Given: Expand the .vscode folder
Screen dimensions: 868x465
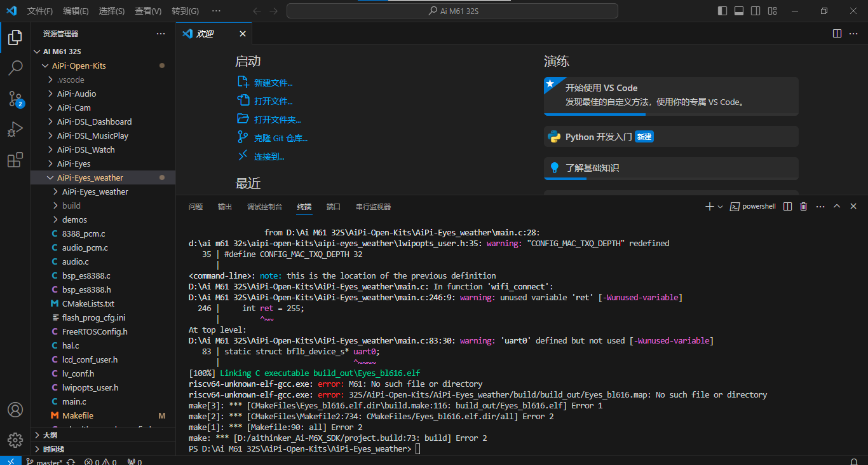Looking at the screenshot, I should [x=103, y=80].
